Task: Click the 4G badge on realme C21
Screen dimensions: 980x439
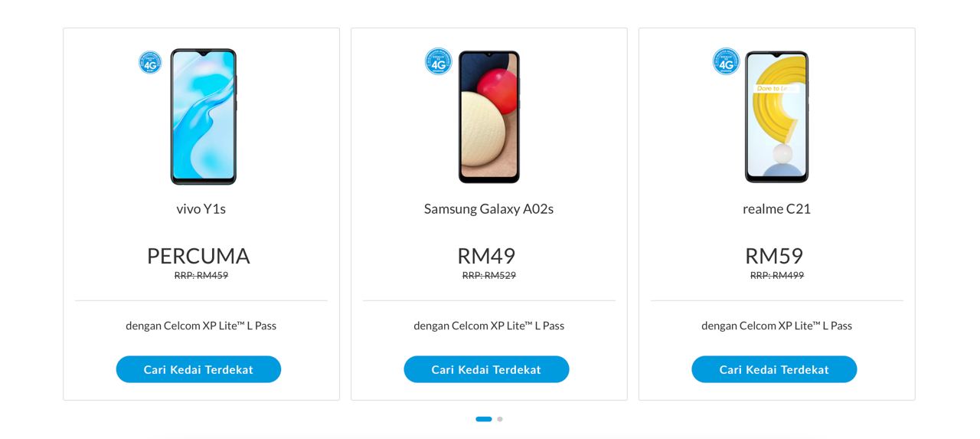Action: (x=726, y=62)
